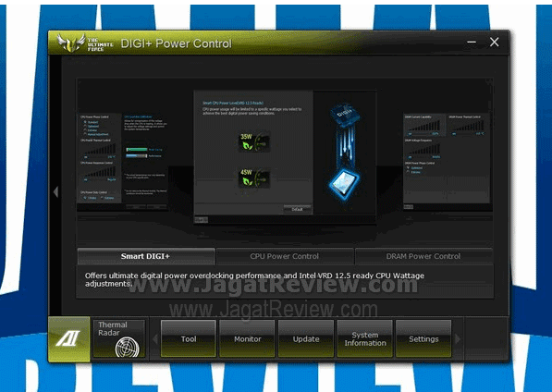Show next bottom menu items arrow
Screen dimensions: 552x392
click(458, 339)
